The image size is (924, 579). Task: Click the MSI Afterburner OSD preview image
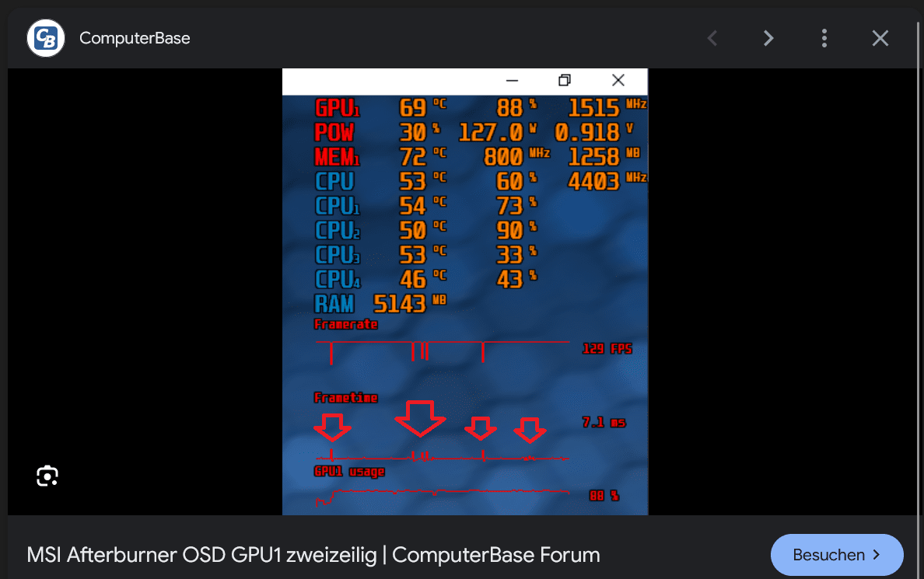(465, 291)
